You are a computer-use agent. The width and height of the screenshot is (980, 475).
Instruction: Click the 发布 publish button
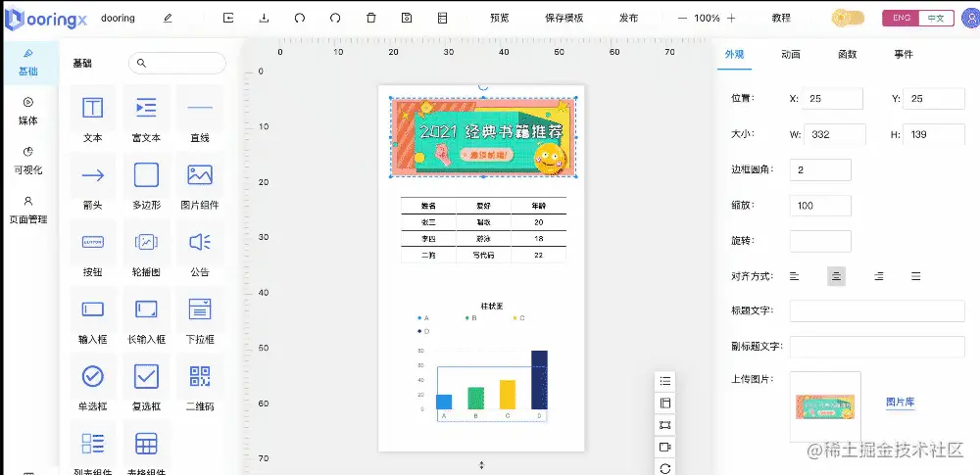(x=629, y=19)
